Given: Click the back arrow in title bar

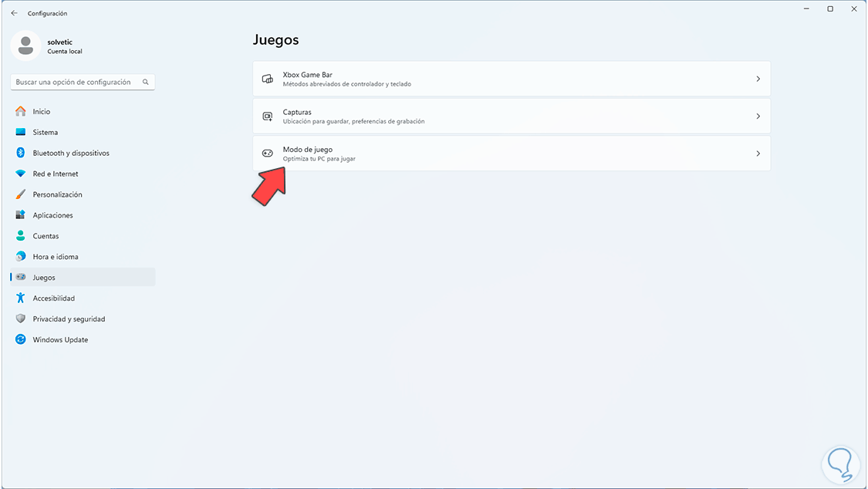Looking at the screenshot, I should 15,12.
